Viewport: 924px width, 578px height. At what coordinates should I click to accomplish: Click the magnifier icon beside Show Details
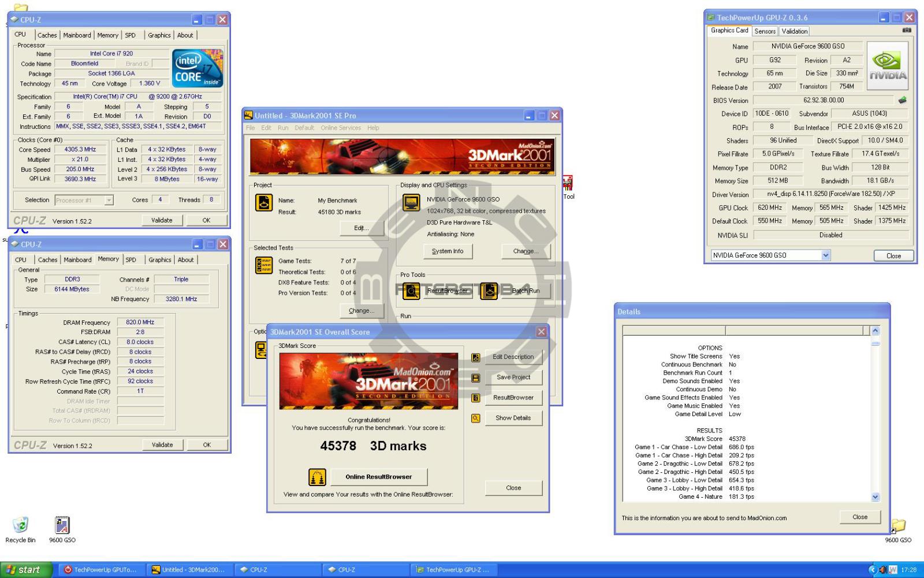(x=476, y=418)
